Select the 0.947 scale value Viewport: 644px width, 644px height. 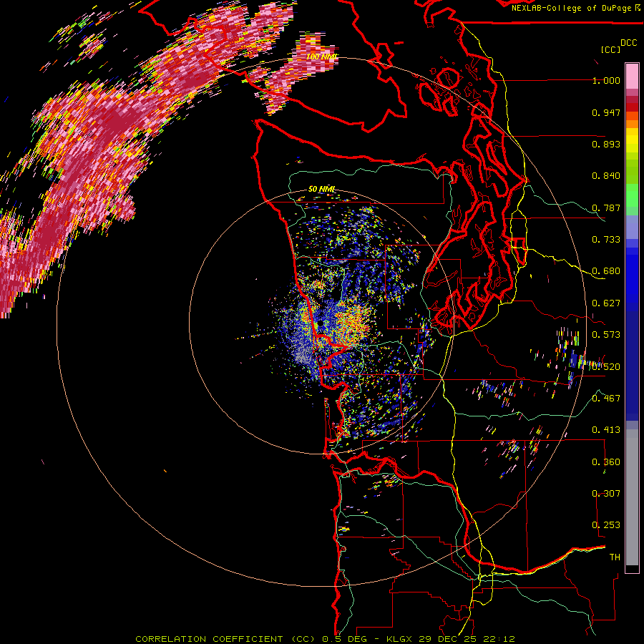606,112
